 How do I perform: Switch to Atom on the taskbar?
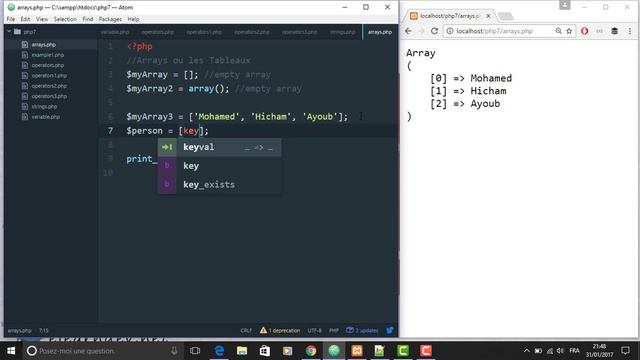(x=334, y=351)
